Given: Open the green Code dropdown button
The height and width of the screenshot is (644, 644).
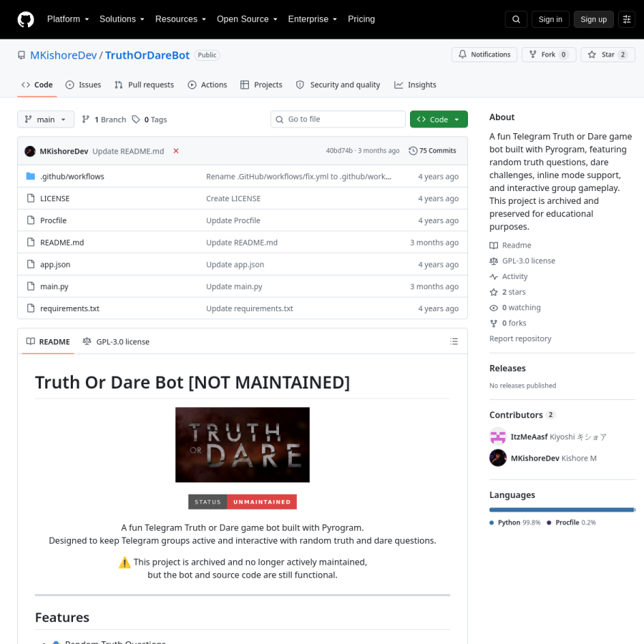Looking at the screenshot, I should 439,119.
